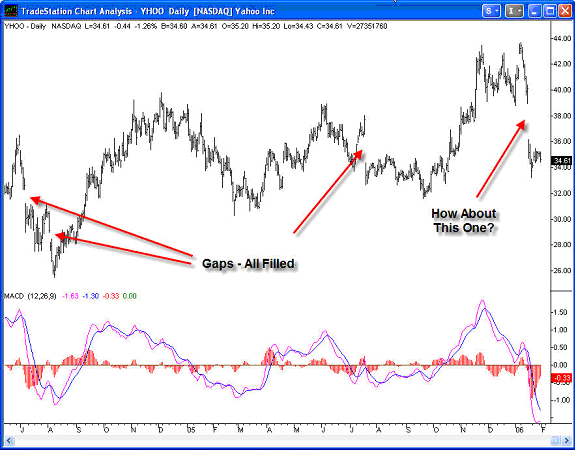Click the scroll-left arrow below the chart
575x450 pixels.
(9, 440)
